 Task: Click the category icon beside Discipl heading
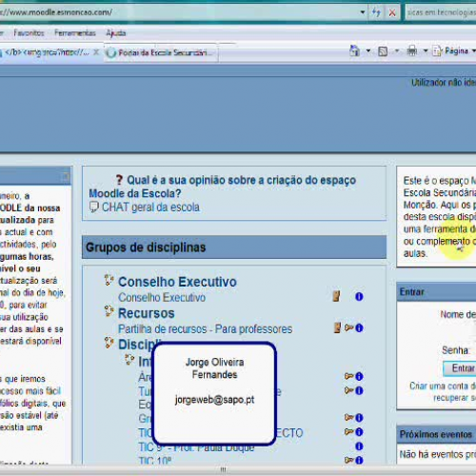(x=109, y=343)
